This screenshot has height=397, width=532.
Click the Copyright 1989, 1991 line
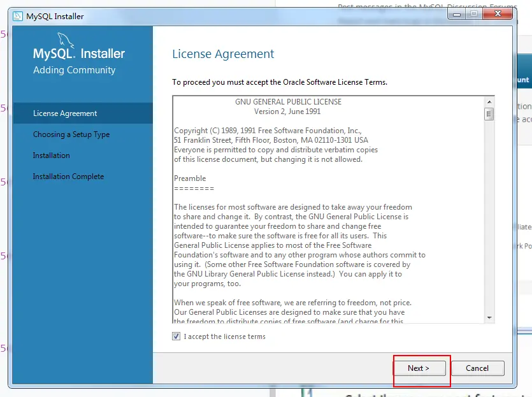(268, 131)
